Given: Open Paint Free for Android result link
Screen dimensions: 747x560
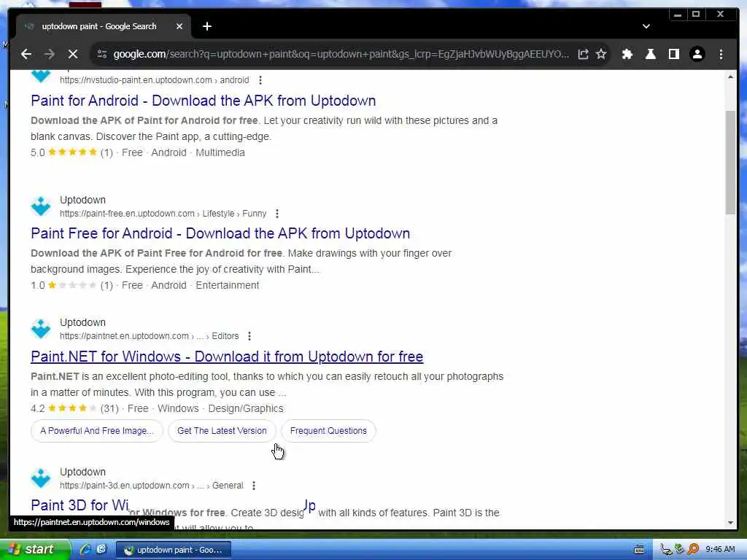Looking at the screenshot, I should coord(220,233).
